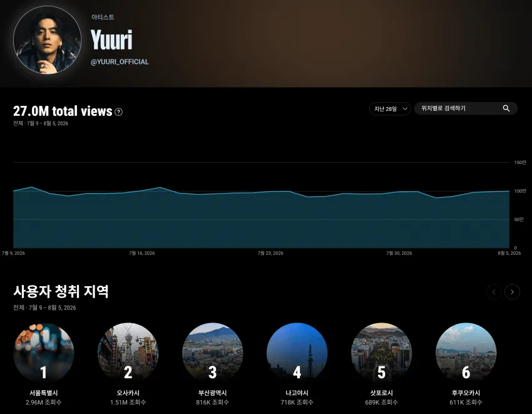The height and width of the screenshot is (414, 532).
Task: Open the 지난 28일 date range dropdown
Action: pos(390,109)
